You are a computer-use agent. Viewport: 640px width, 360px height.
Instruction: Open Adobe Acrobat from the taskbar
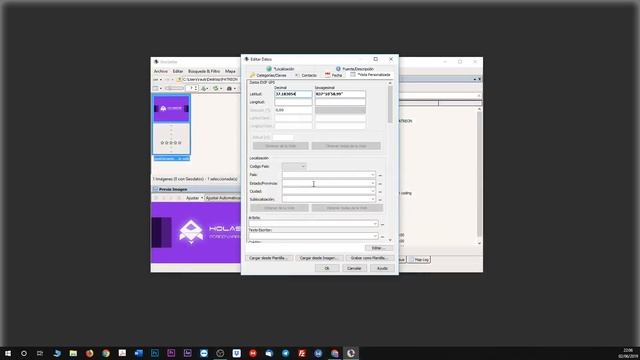[x=122, y=353]
